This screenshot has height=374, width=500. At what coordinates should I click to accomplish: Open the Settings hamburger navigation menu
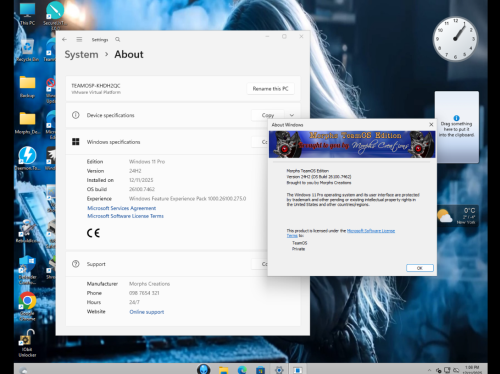[79, 39]
